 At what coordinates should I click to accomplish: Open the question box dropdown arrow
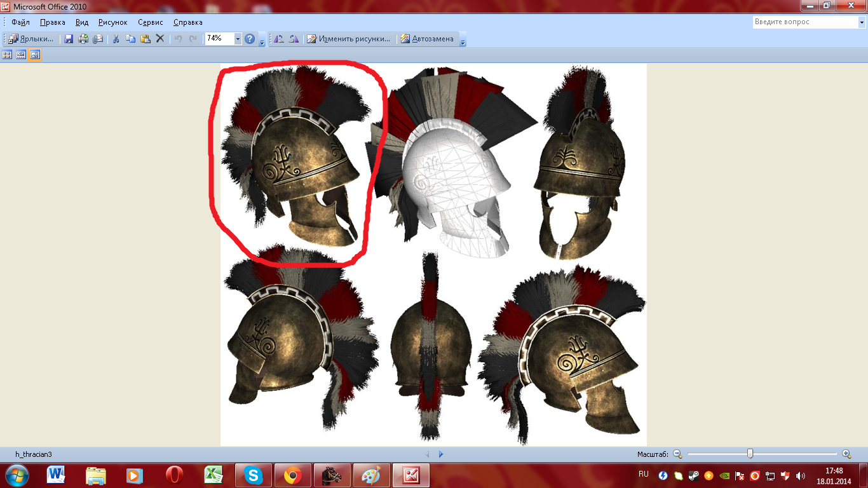tap(862, 22)
